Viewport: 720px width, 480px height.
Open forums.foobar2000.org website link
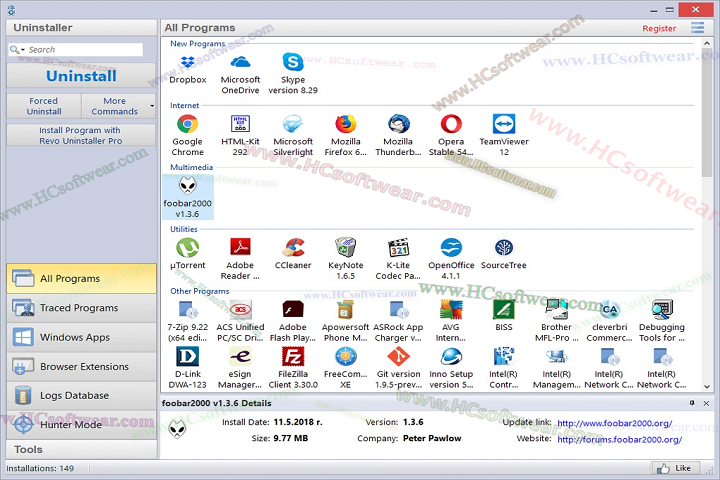[619, 440]
